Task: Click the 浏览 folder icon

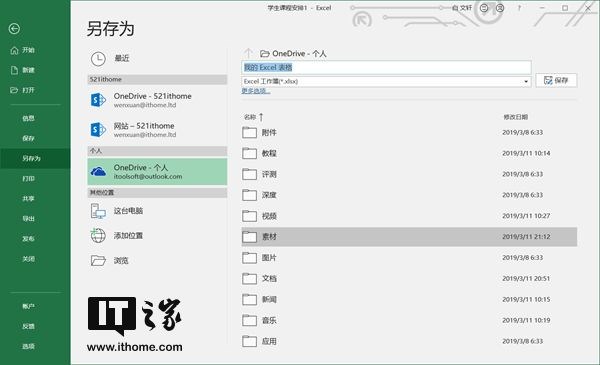Action: 98,261
